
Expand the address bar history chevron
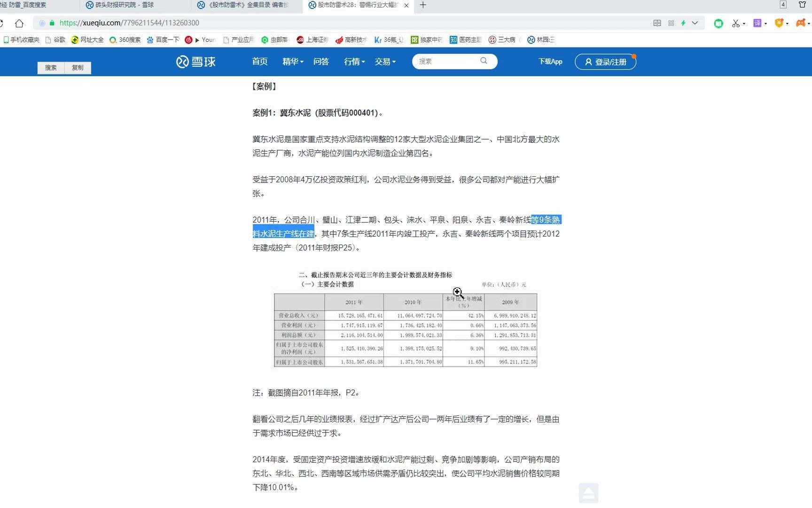(695, 23)
